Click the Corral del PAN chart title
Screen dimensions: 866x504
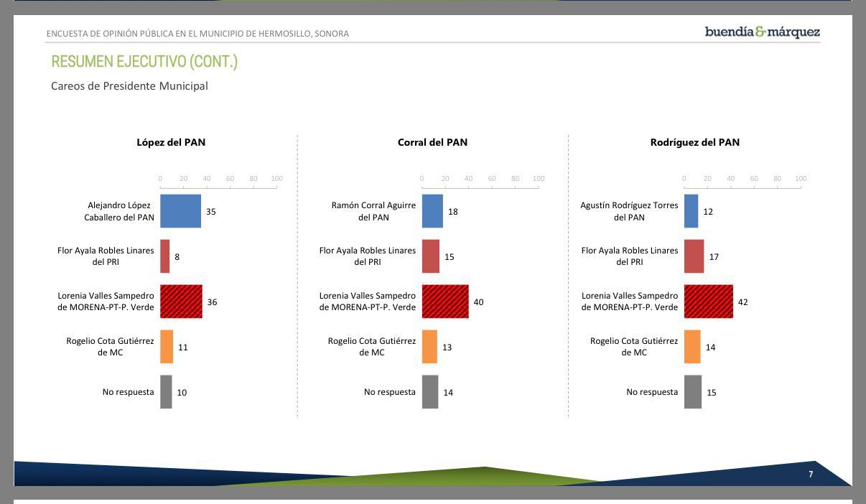(x=432, y=142)
